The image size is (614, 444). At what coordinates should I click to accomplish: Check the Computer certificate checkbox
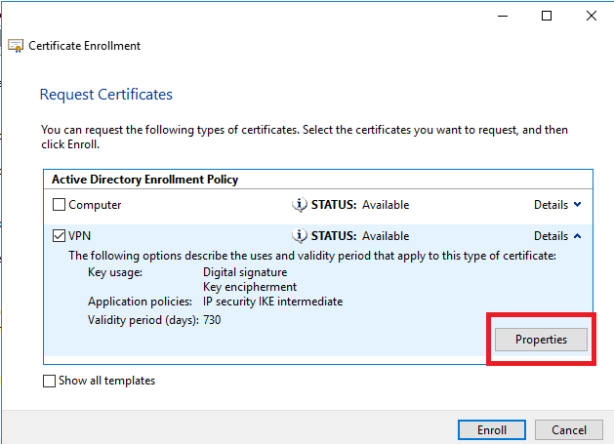[59, 204]
